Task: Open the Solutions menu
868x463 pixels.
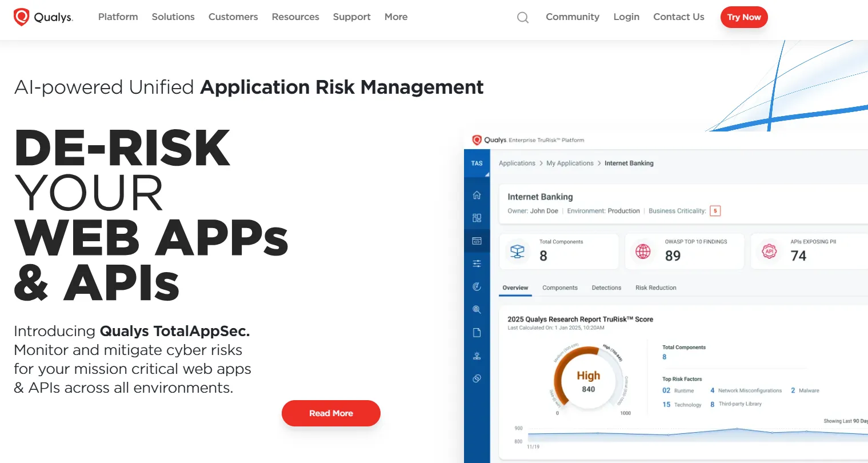Action: click(173, 17)
